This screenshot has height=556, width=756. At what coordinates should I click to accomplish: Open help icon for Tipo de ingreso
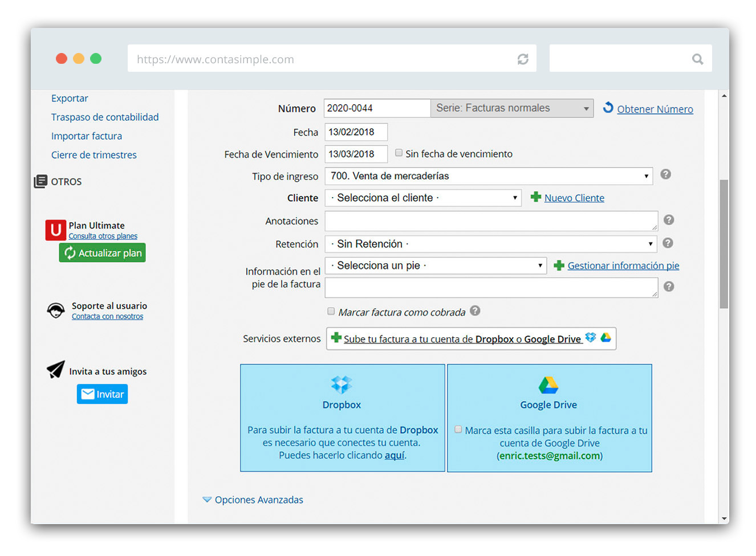[x=665, y=174]
